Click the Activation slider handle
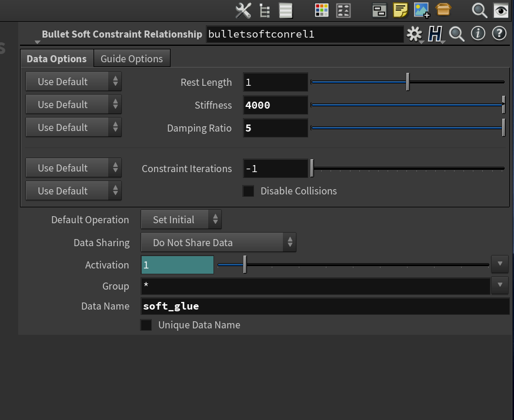 (245, 264)
